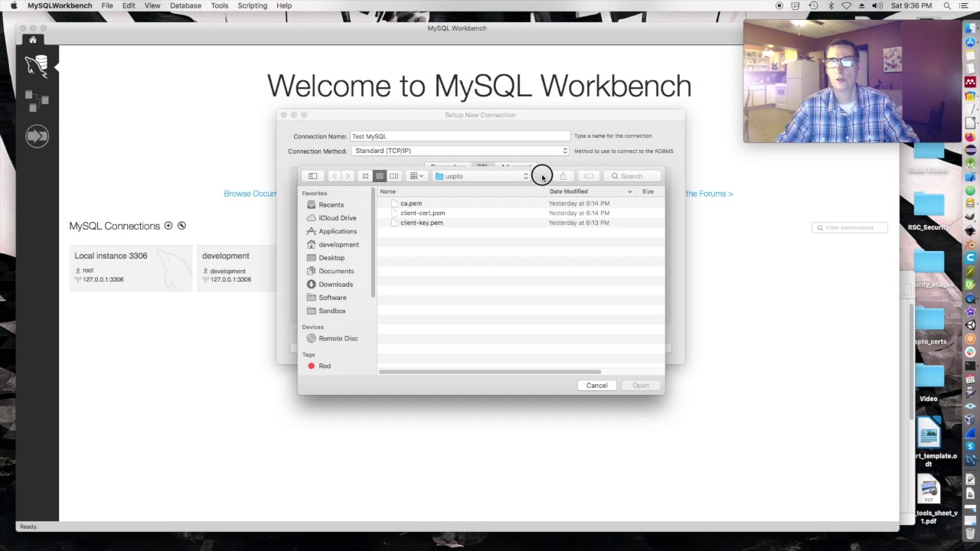
Task: Add a new MySQL connection with plus icon
Action: (x=168, y=226)
